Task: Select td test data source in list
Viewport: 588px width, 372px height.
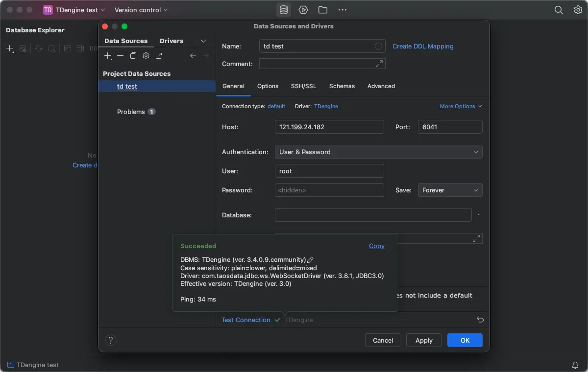Action: click(x=157, y=86)
